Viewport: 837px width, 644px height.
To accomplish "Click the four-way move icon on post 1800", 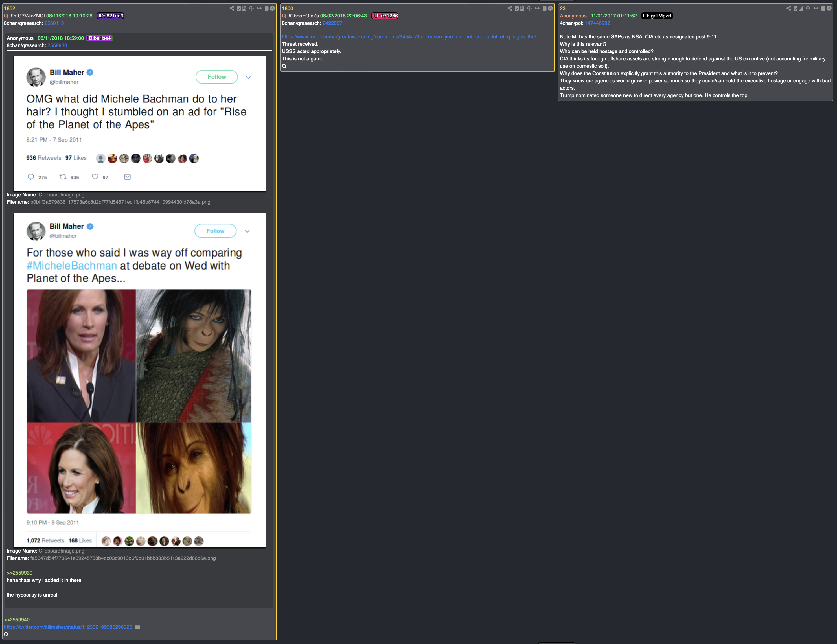I will pyautogui.click(x=529, y=8).
